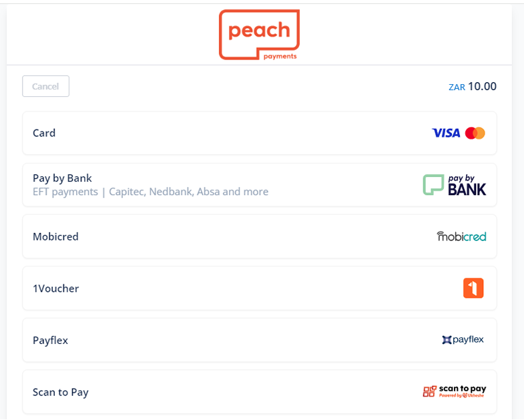Choose 1Voucher payment method
This screenshot has width=524, height=420.
tap(259, 288)
